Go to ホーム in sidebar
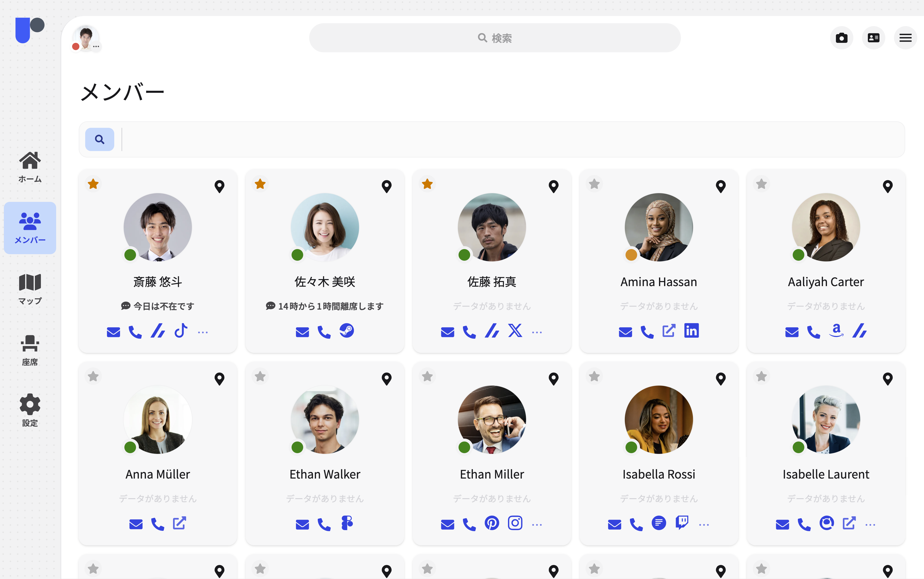Viewport: 924px width, 579px height. [30, 167]
